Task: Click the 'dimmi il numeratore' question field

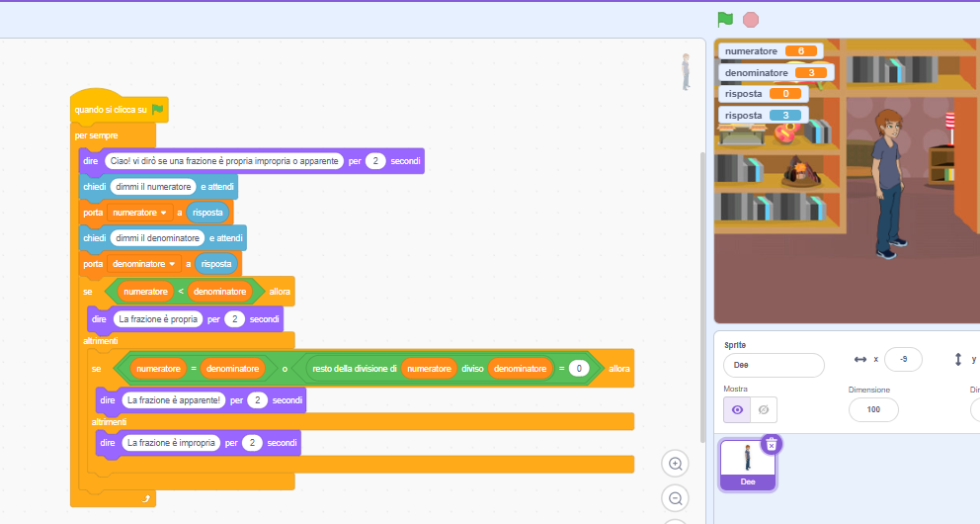Action: tap(152, 187)
